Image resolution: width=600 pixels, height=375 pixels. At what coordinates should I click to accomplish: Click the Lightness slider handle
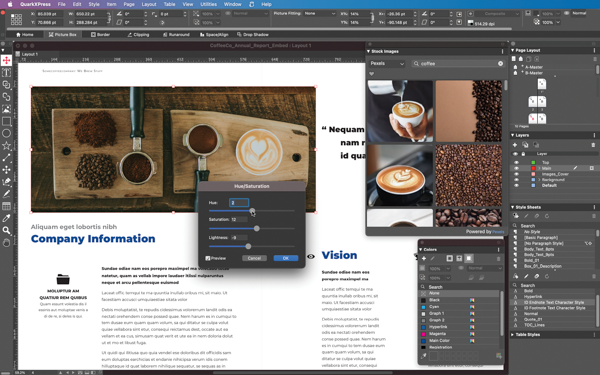[x=248, y=246]
